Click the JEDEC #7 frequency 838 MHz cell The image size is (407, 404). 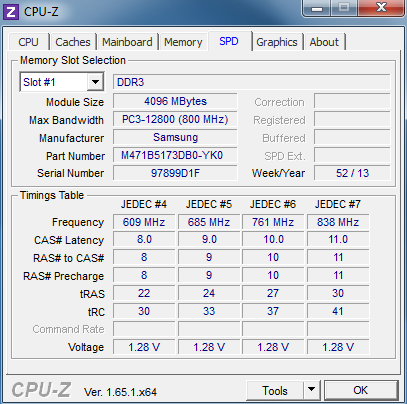point(338,222)
